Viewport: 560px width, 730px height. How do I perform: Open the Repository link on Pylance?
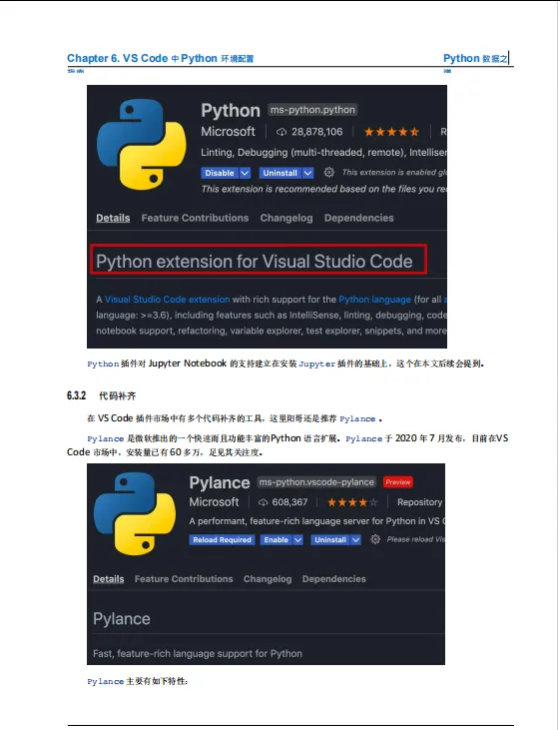tap(420, 502)
